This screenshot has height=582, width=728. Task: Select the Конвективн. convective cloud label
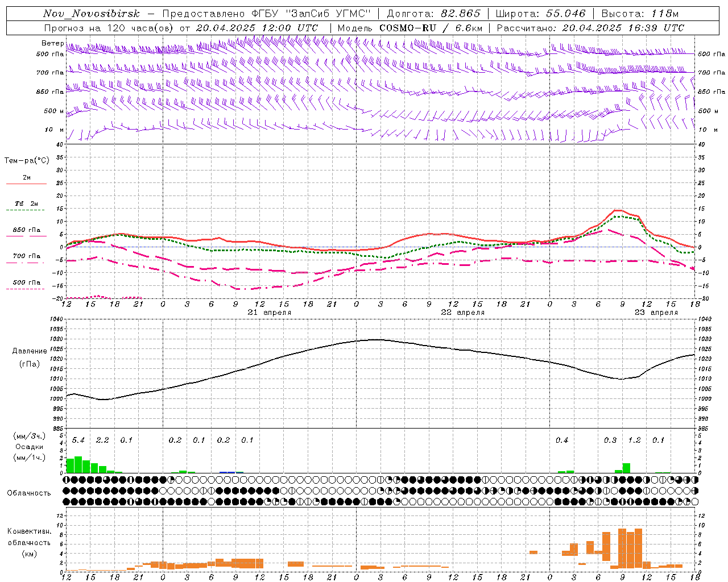click(30, 531)
